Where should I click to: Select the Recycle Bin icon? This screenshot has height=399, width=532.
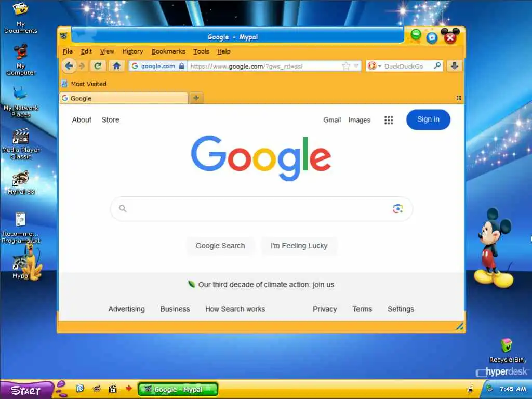pyautogui.click(x=506, y=350)
